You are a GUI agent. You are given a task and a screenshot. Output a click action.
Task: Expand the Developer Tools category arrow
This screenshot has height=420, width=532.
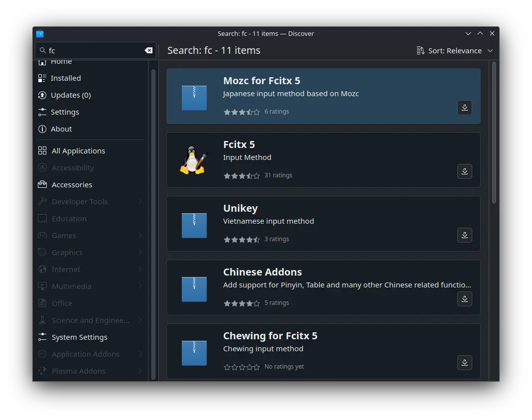[x=140, y=201]
